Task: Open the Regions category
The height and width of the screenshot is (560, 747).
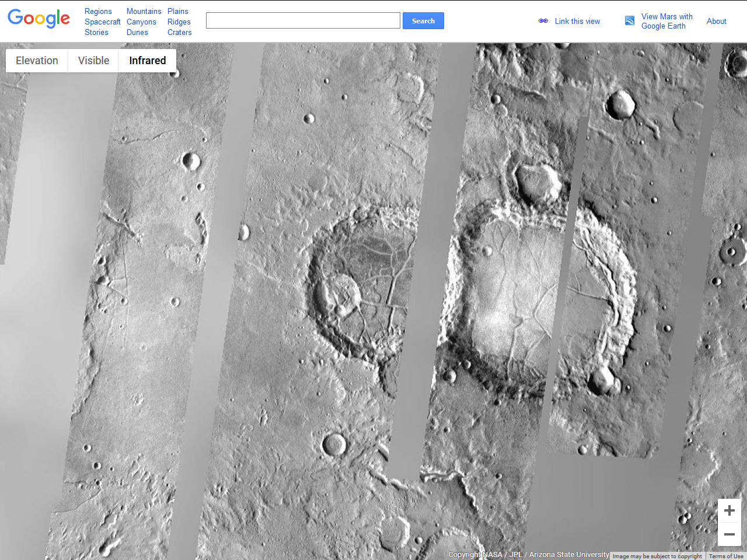Action: click(x=98, y=11)
